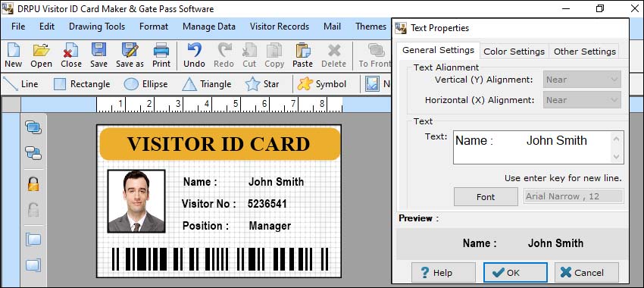Open the Mail menu
Viewport: 644px width, 288px height.
(332, 27)
